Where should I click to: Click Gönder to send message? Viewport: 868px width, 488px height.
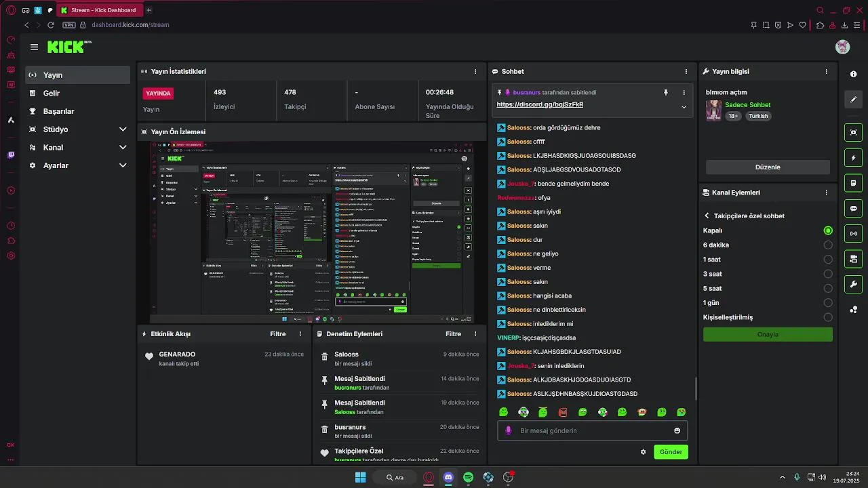671,452
